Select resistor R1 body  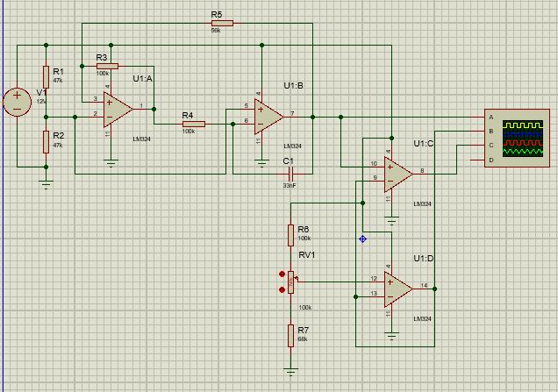coord(46,77)
